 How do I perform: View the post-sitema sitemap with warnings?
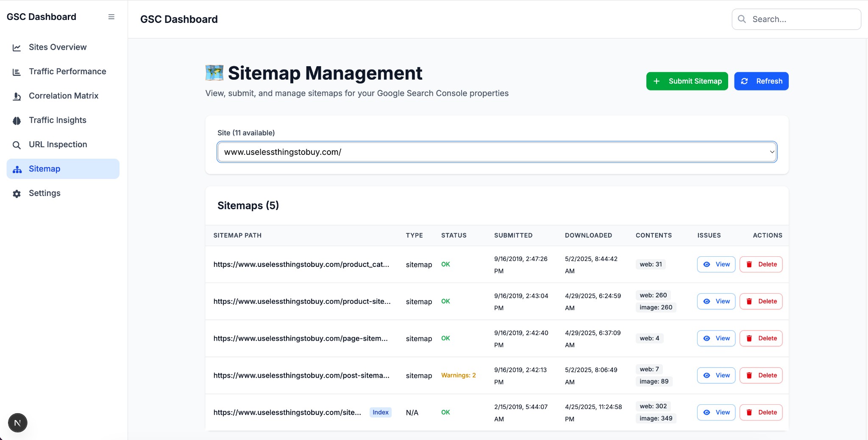(x=716, y=376)
